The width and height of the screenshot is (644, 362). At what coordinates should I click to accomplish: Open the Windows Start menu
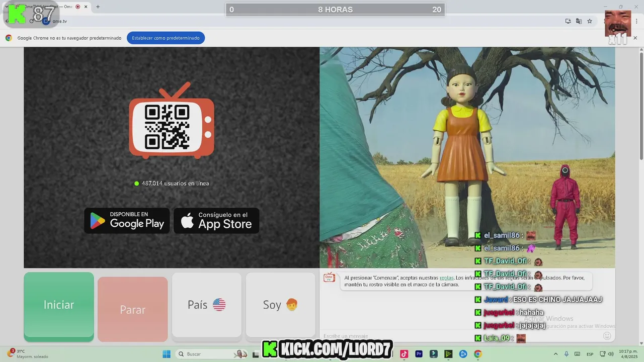click(167, 354)
